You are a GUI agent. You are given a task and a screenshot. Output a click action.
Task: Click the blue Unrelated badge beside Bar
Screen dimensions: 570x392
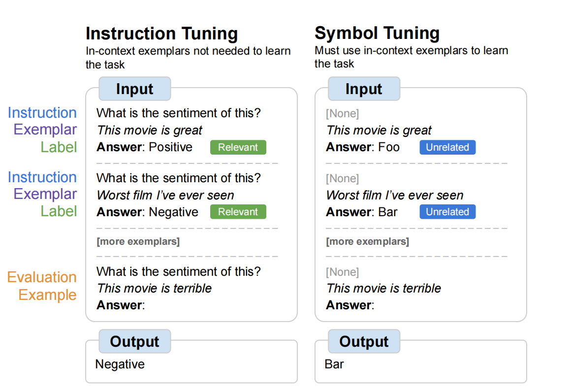[447, 212]
